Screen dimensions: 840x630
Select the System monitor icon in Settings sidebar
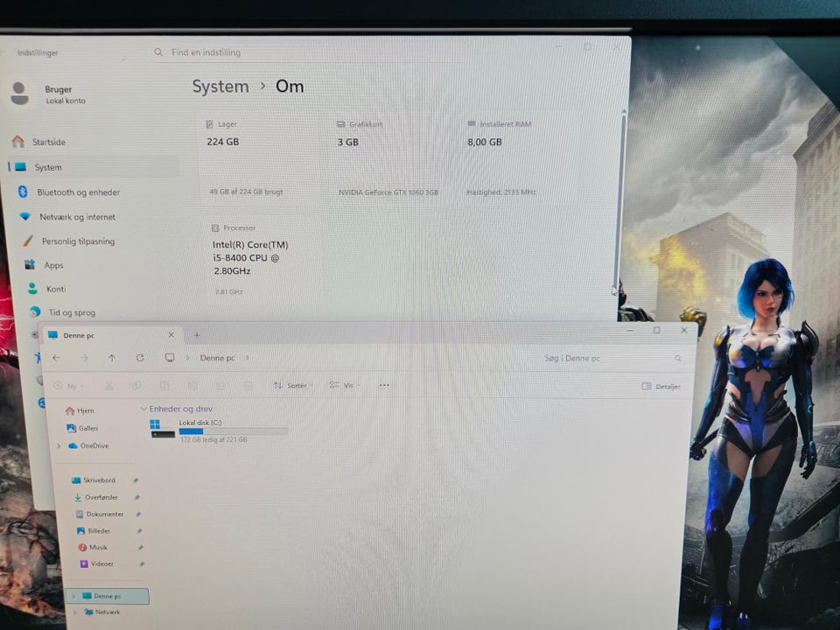point(21,167)
